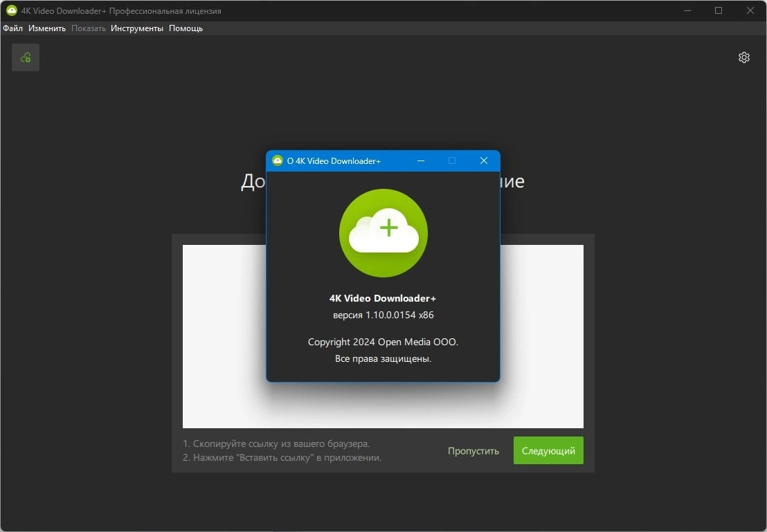Click the Paste Link cloud icon button
The image size is (767, 532).
point(26,57)
